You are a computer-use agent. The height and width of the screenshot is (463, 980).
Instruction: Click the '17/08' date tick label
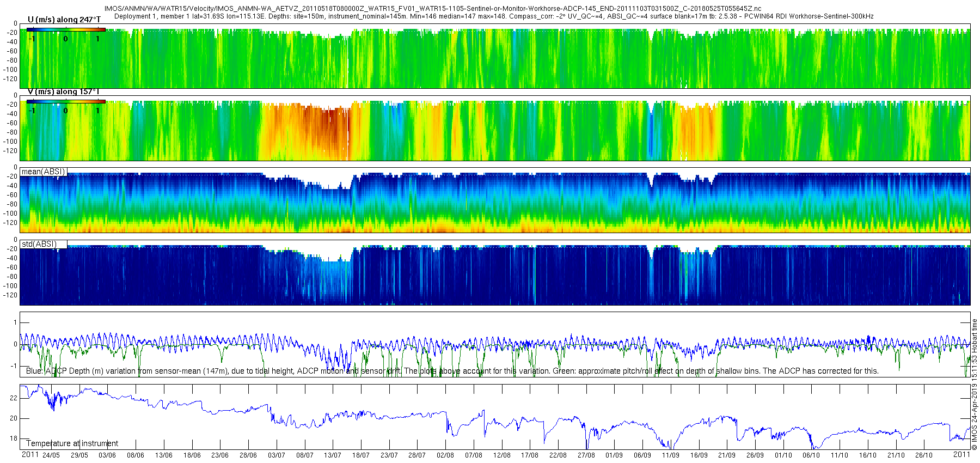530,455
